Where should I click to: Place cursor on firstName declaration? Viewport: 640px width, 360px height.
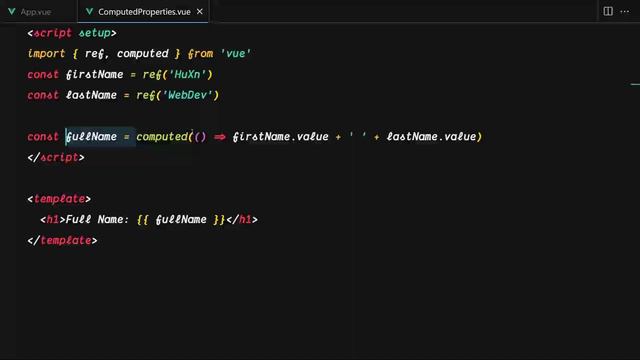[x=94, y=74]
